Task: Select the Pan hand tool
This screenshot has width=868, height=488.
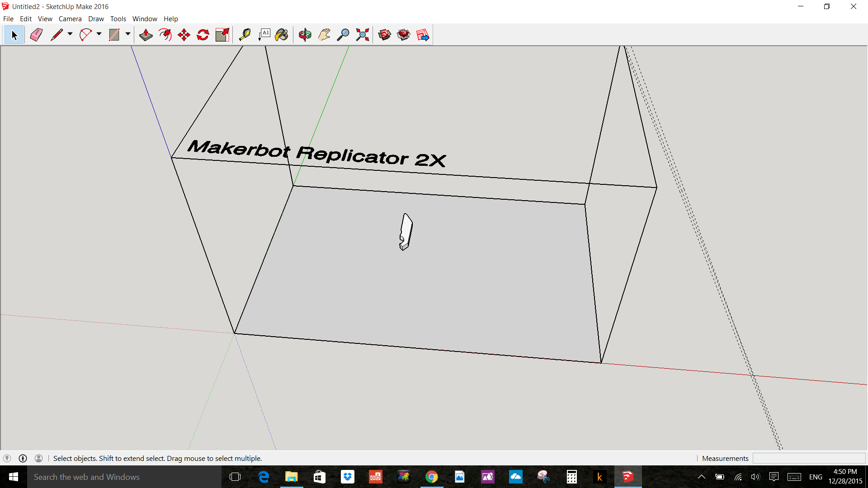Action: 324,35
